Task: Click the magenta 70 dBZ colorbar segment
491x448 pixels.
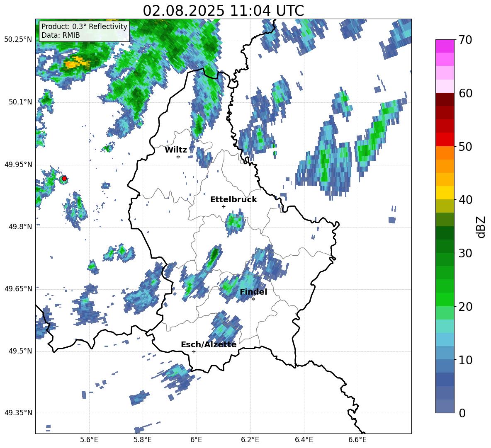Action: pyautogui.click(x=445, y=46)
